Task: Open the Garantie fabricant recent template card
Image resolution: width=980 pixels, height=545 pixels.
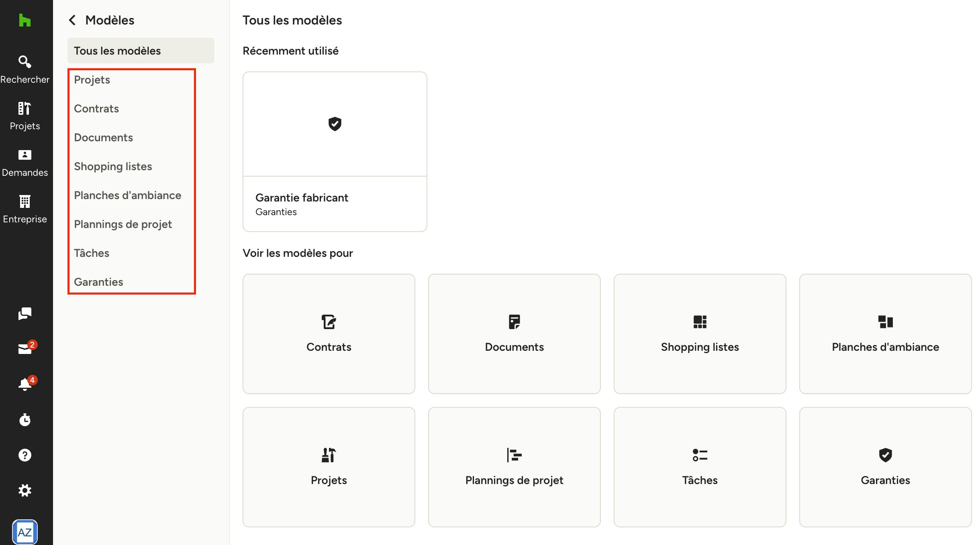Action: (x=335, y=152)
